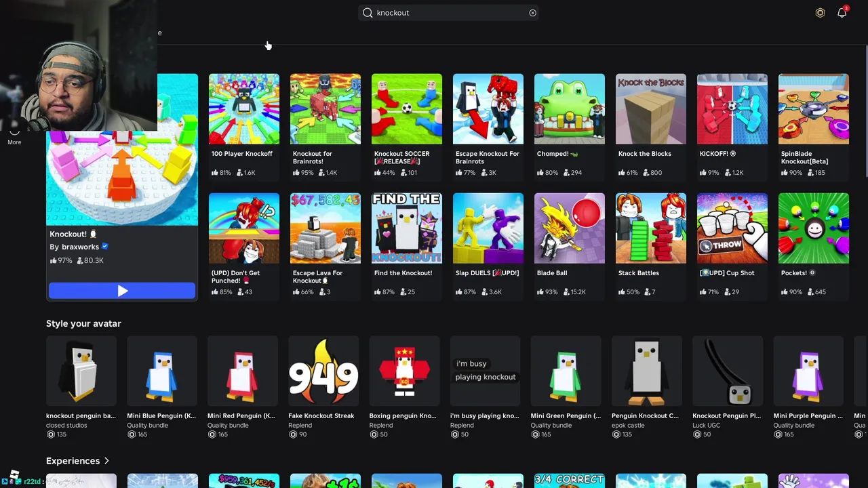Viewport: 868px width, 488px height.
Task: Click into the knockout search field
Action: [x=449, y=13]
